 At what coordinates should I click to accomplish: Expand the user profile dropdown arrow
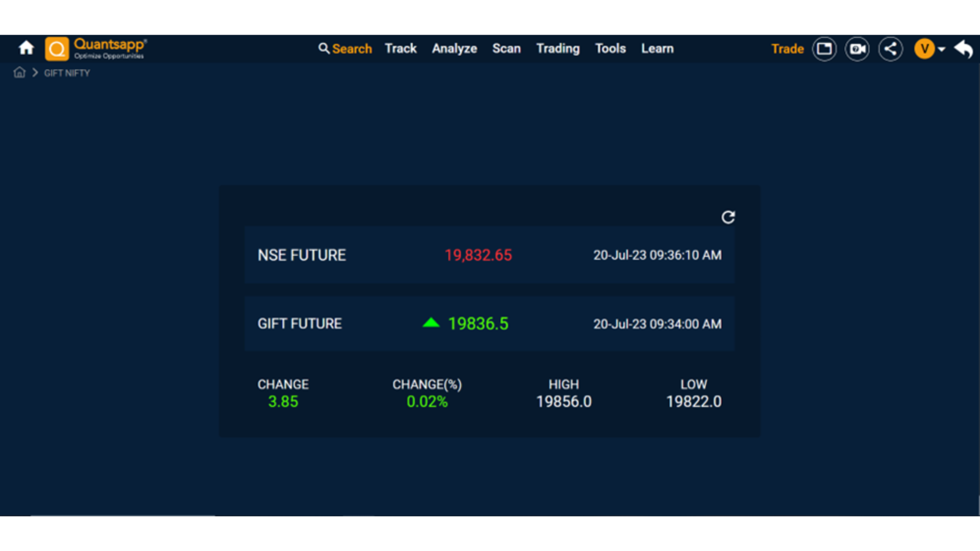coord(942,49)
